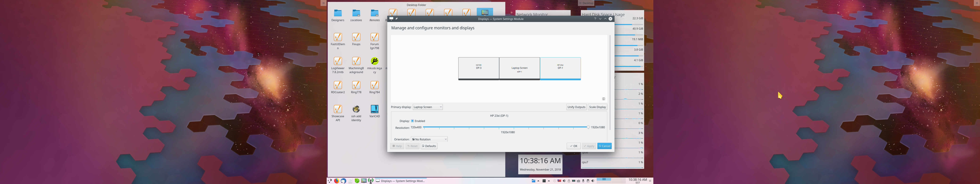Click the volume icon in system tray
Viewport: 980px width, 184px height.
pos(564,181)
